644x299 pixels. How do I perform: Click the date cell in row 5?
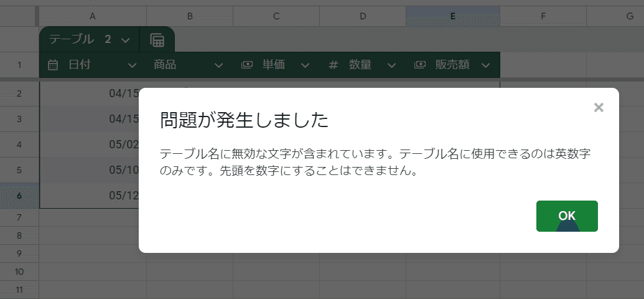pyautogui.click(x=89, y=170)
